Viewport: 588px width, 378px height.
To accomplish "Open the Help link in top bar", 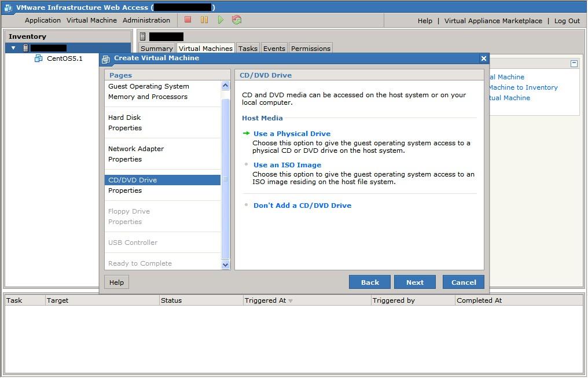I will (425, 21).
